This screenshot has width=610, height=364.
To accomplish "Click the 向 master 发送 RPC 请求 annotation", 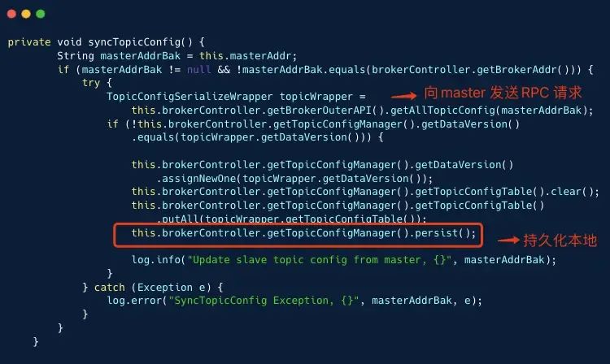I will coord(503,93).
